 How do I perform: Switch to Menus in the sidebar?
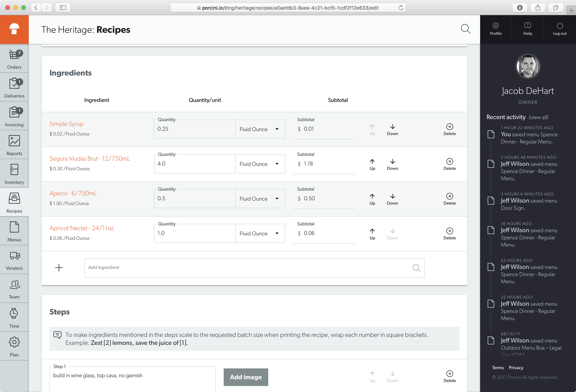[x=14, y=231]
